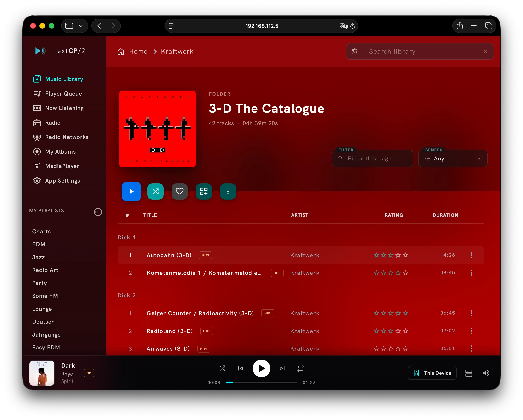Viewport: 523px width, 420px height.
Task: Navigate to Kraftwerk breadcrumb
Action: (x=177, y=51)
